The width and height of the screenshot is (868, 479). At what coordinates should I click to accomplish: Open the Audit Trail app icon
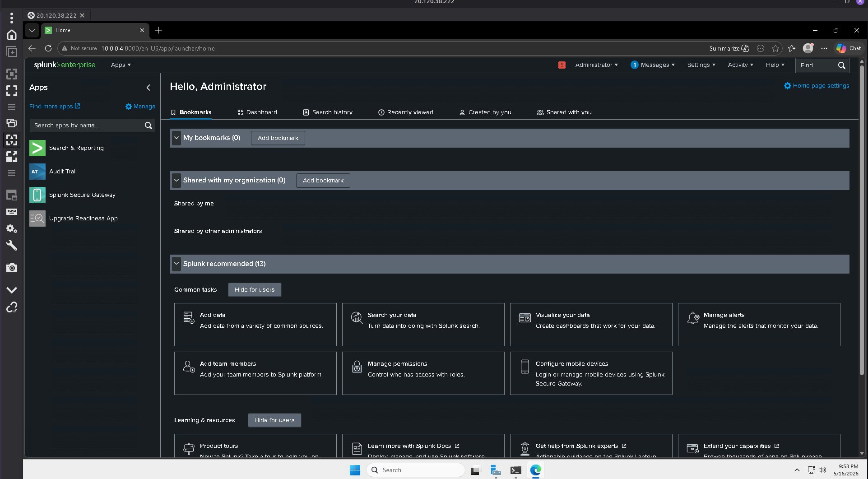pos(37,172)
